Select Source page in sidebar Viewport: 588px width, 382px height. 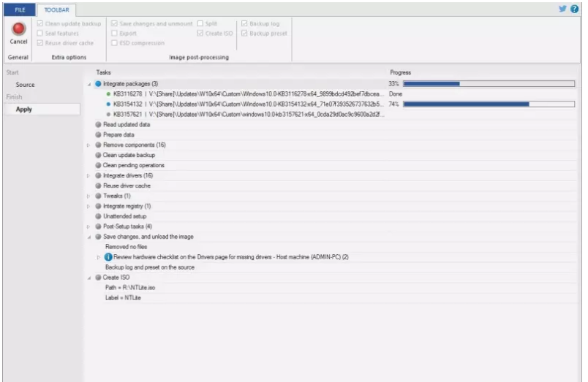[x=25, y=85]
